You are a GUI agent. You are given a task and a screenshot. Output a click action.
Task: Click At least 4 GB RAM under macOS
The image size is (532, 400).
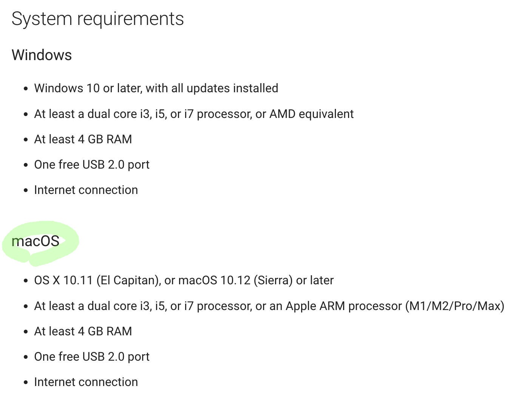[x=83, y=332]
